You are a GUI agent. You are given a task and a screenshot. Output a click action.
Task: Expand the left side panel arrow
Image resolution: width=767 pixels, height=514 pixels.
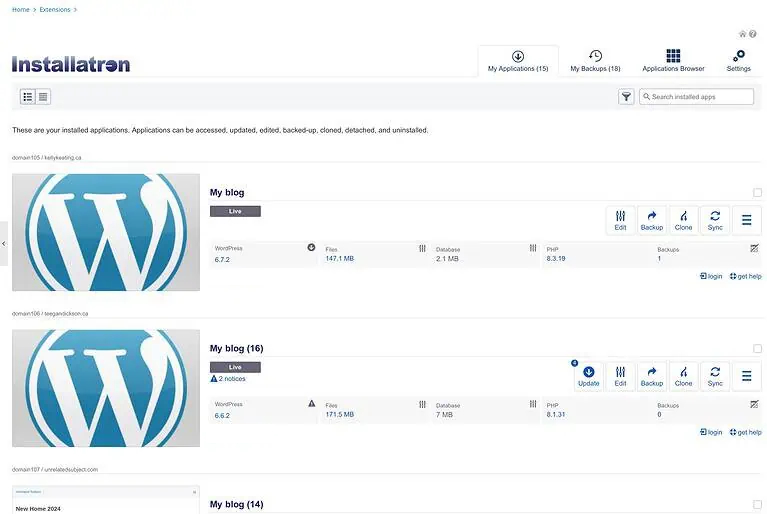tap(3, 243)
